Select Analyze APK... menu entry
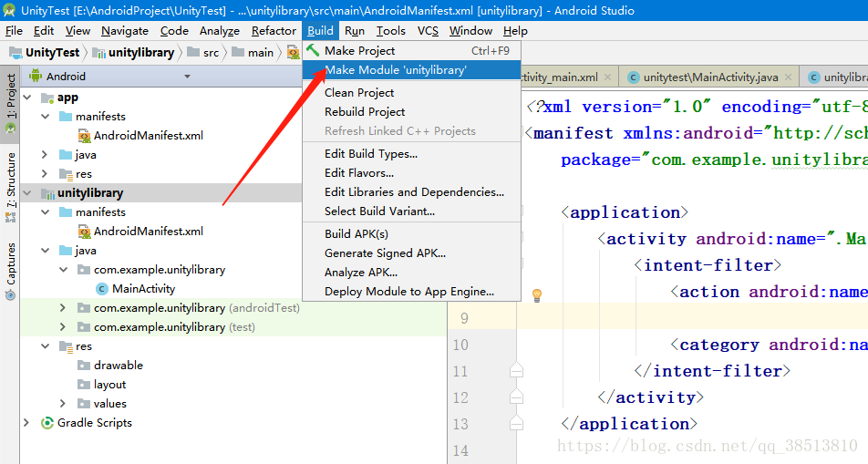The height and width of the screenshot is (464, 868). (x=411, y=273)
